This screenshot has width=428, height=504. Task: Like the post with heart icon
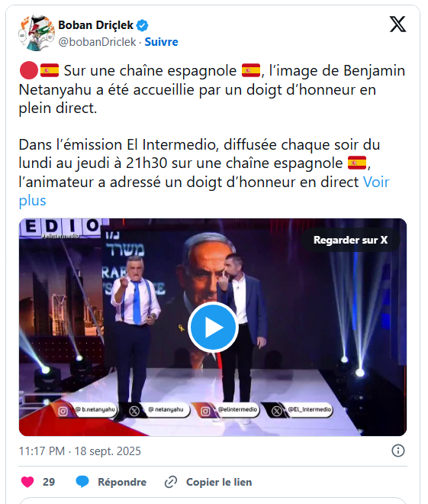[x=27, y=482]
